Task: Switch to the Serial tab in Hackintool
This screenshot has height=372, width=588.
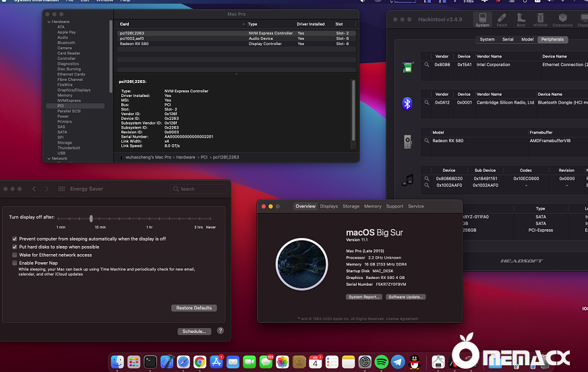Action: [507, 40]
